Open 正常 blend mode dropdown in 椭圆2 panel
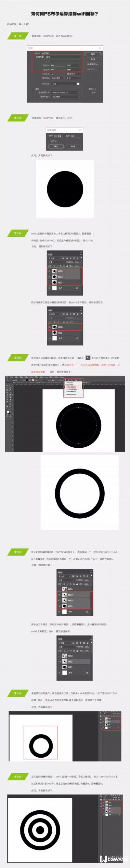This screenshot has height=868, width=130. 56,262
